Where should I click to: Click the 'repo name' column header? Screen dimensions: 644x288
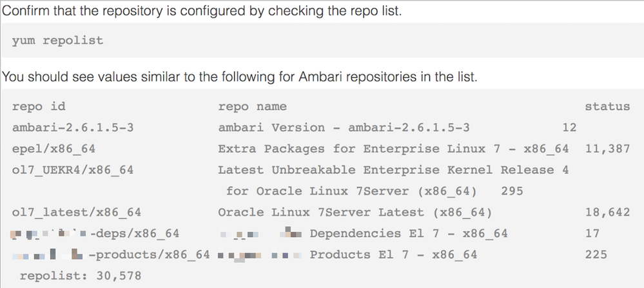[252, 106]
